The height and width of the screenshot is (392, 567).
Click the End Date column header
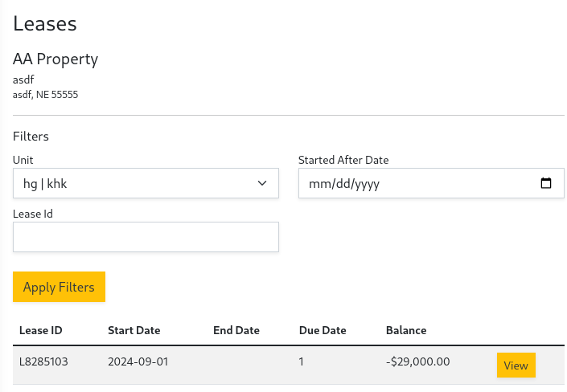click(x=236, y=330)
